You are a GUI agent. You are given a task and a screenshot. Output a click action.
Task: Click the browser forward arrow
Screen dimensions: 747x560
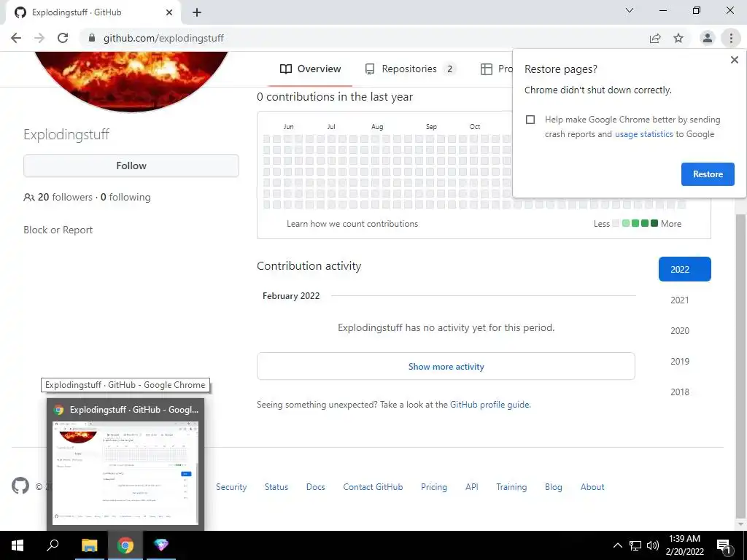[39, 38]
